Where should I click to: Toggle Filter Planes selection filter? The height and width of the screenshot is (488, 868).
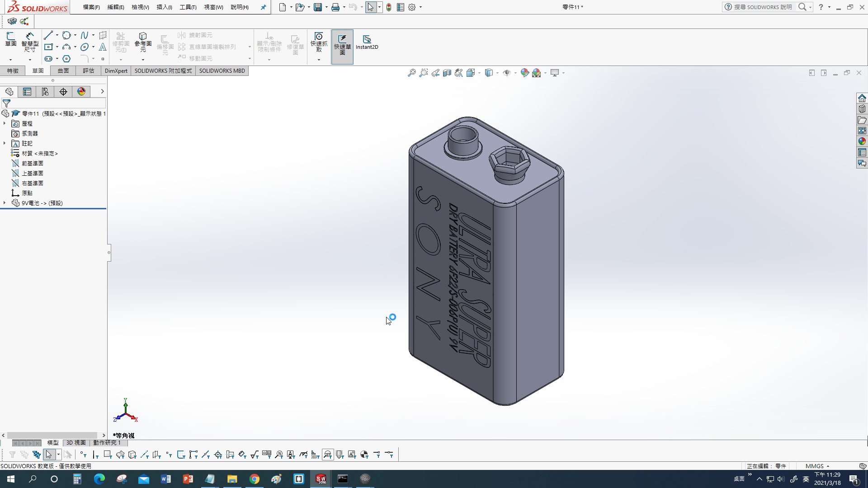tap(156, 455)
